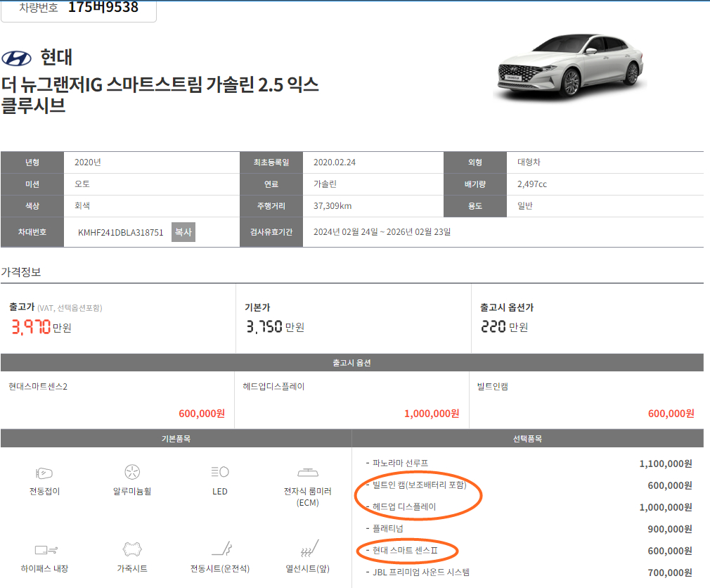Click the 900,000원 price for 플래티넘

click(x=670, y=529)
